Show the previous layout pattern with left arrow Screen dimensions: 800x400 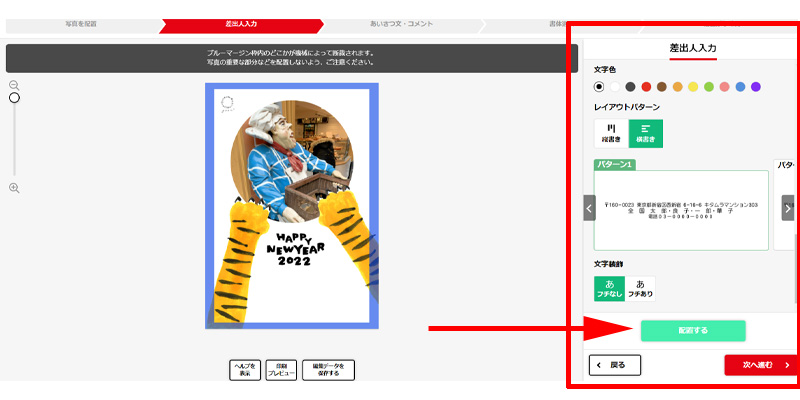(x=589, y=208)
